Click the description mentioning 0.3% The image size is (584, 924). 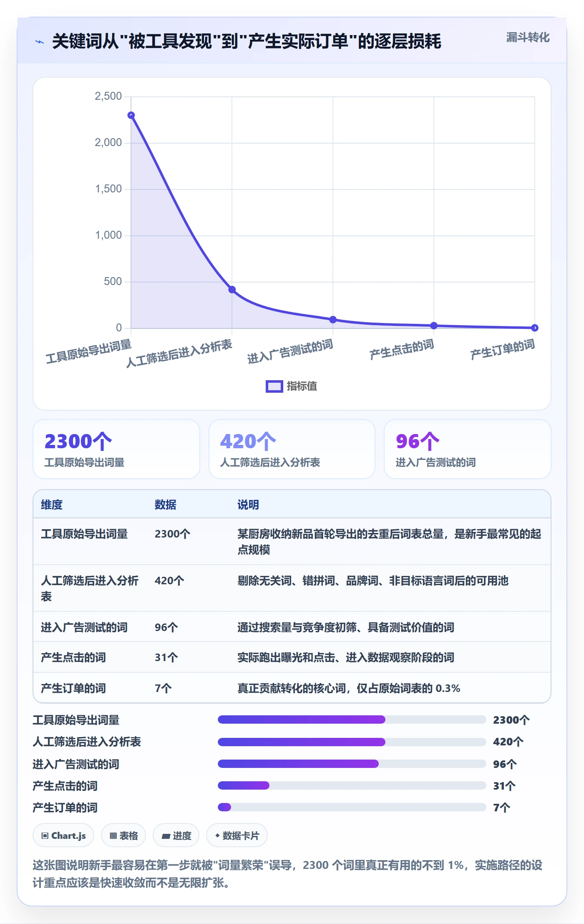coord(349,689)
